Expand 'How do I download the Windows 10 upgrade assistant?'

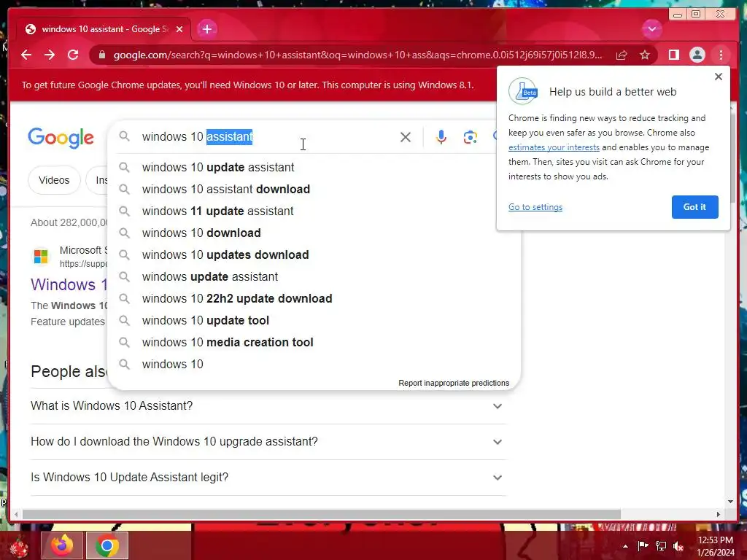pos(268,441)
